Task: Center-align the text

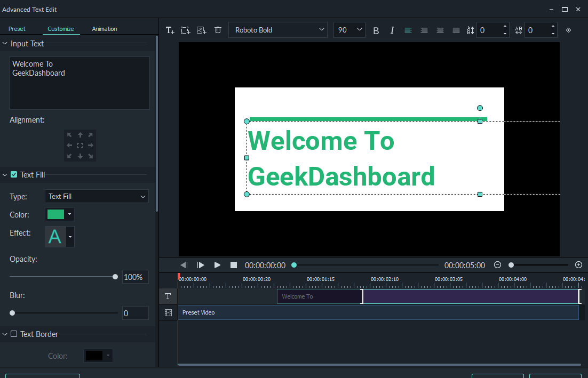Action: coord(424,30)
